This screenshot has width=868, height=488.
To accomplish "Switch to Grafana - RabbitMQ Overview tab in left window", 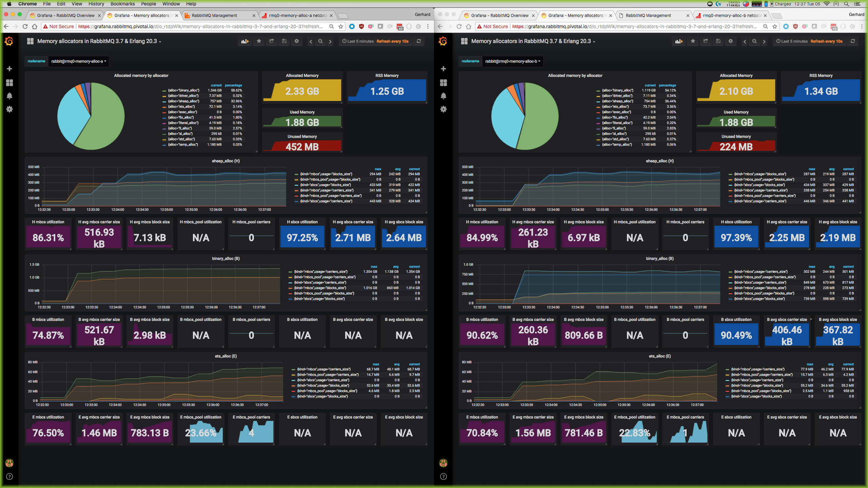I will 65,15.
